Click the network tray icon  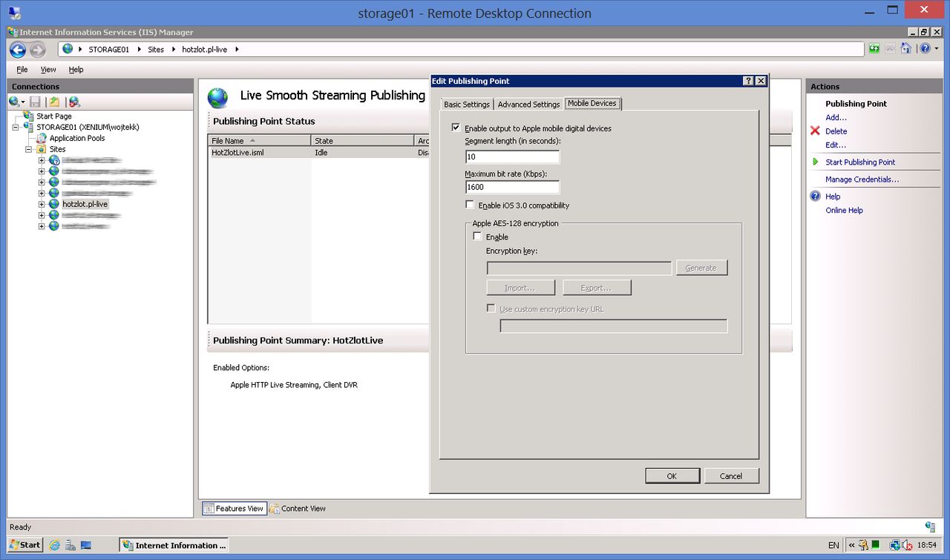click(x=894, y=545)
